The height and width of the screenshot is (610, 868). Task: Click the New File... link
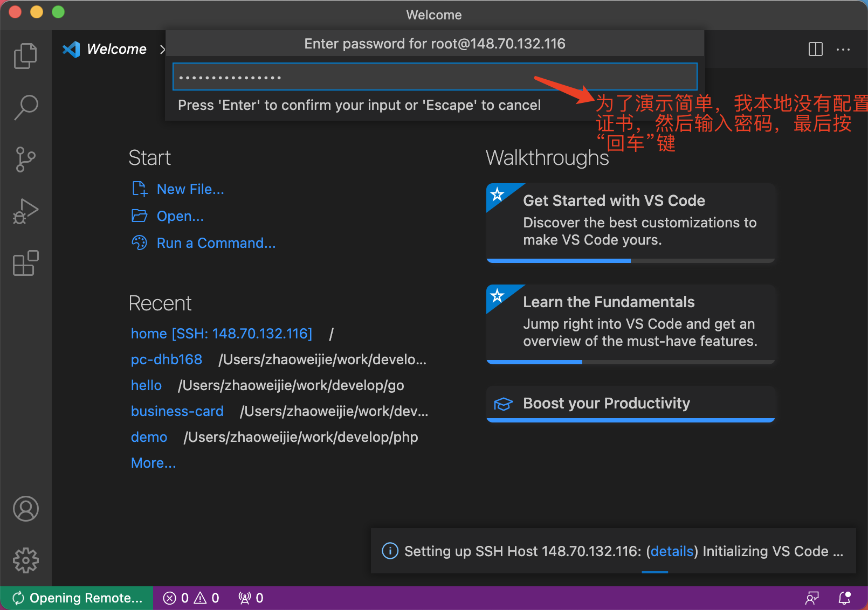click(190, 189)
